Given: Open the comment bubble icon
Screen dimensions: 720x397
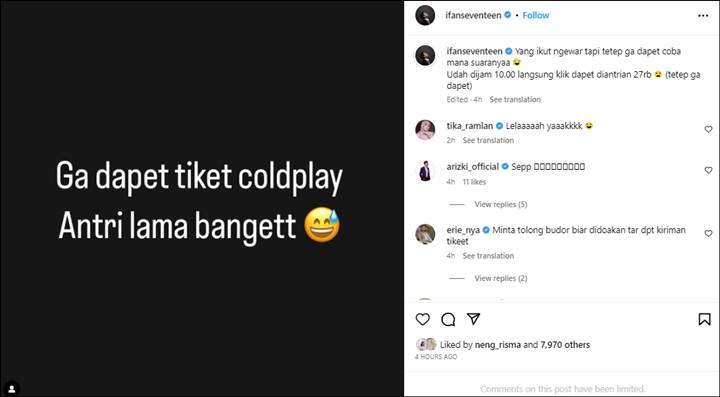Looking at the screenshot, I should click(x=448, y=319).
